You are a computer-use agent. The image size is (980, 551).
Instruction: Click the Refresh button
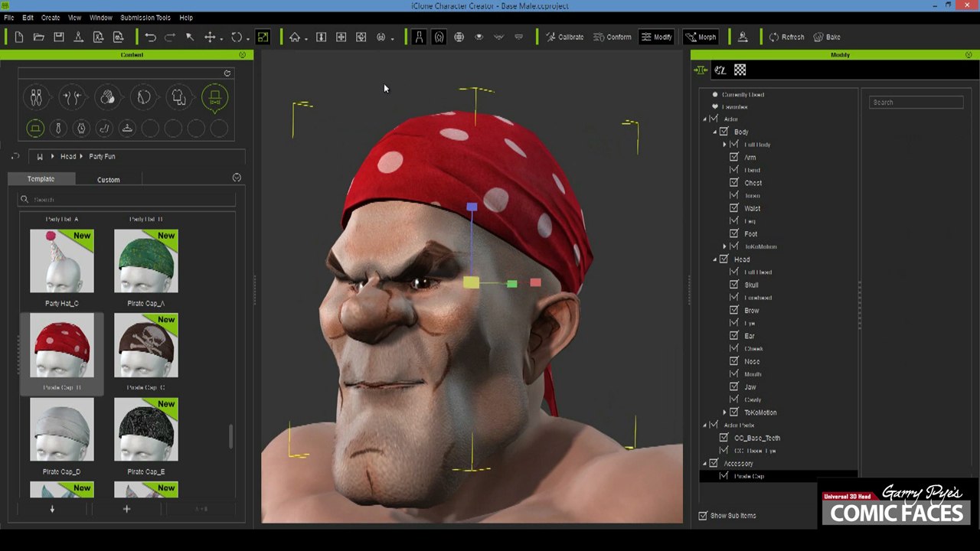(x=786, y=37)
